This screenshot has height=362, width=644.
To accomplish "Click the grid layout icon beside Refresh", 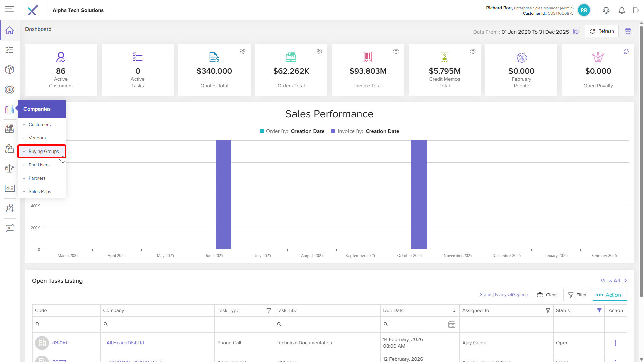I will point(628,31).
